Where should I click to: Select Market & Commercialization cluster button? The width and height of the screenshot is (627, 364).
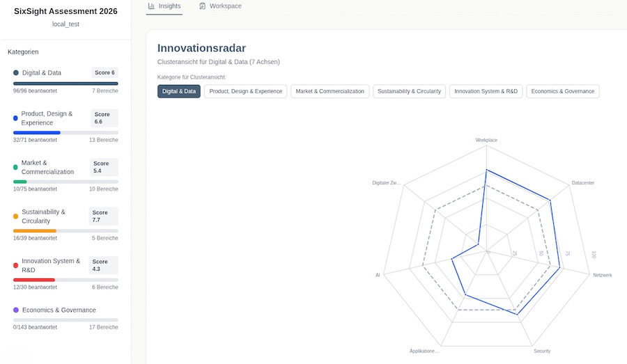click(x=330, y=91)
